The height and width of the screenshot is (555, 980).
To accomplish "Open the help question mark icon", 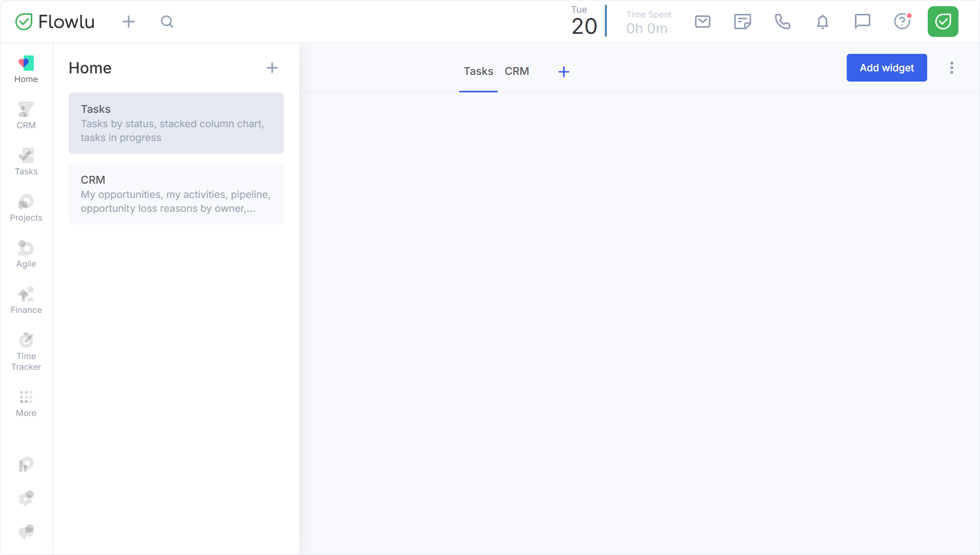I will (x=902, y=22).
